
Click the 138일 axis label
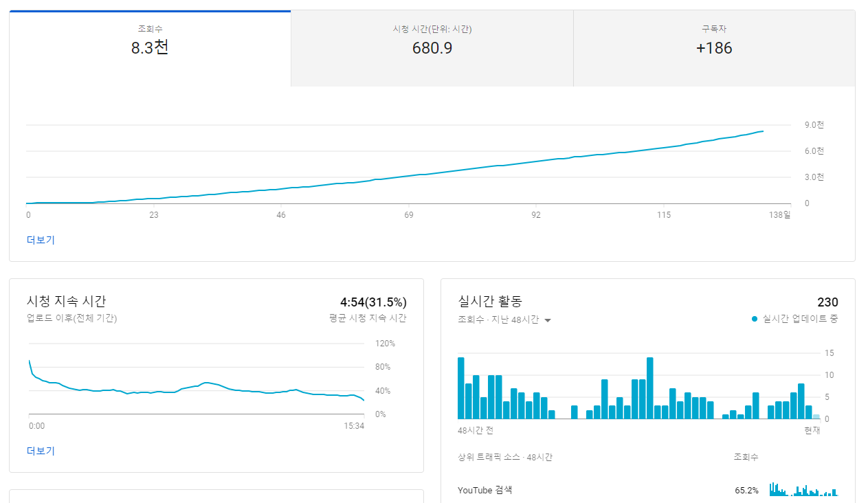pos(780,215)
